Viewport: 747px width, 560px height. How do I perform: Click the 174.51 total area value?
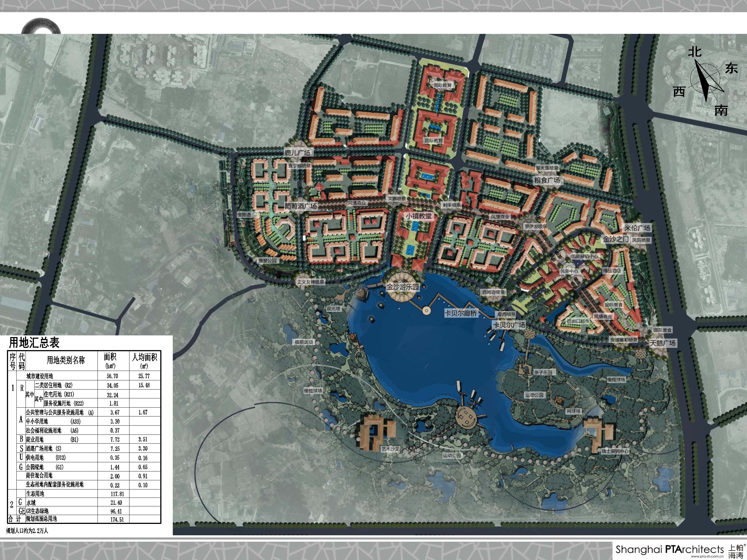(117, 519)
